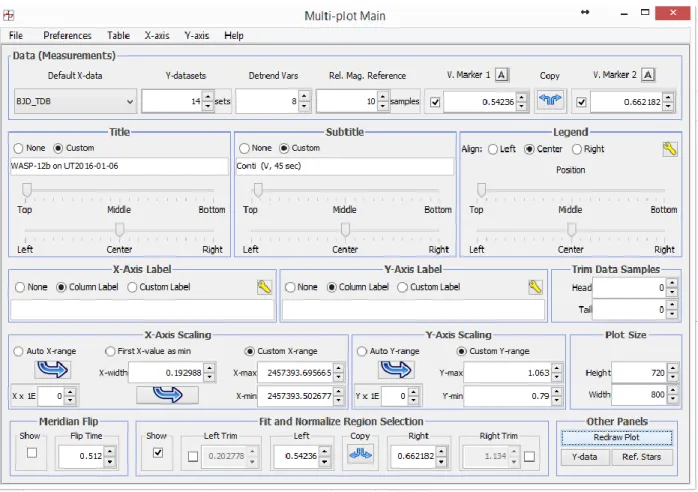
Task: Click the Subtitle text field Conti
Action: coord(345,166)
